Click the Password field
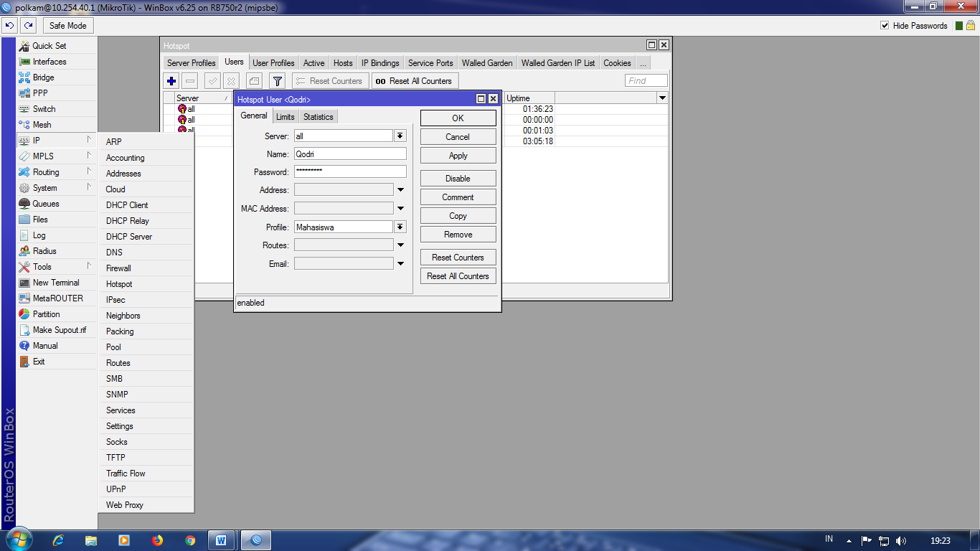 point(350,172)
